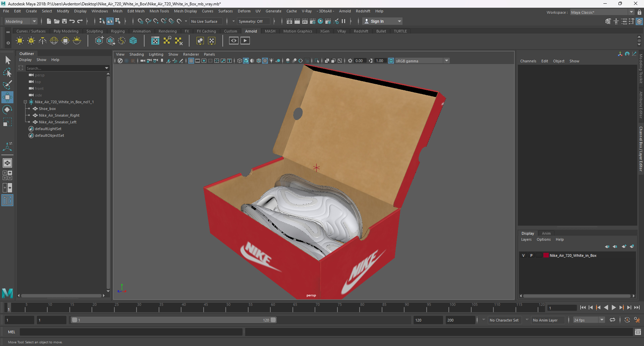Activate the Paint selection tool

click(x=7, y=85)
